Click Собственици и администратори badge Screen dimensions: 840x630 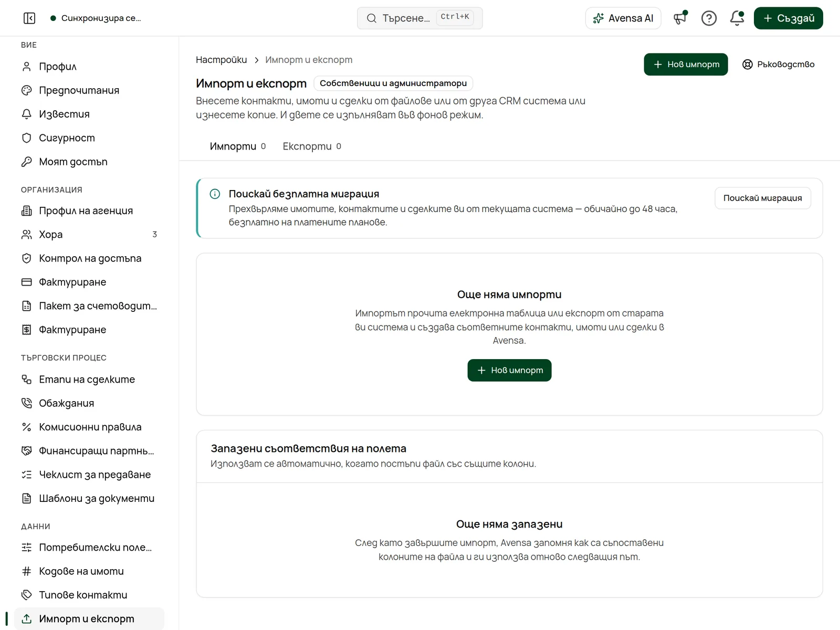tap(393, 83)
